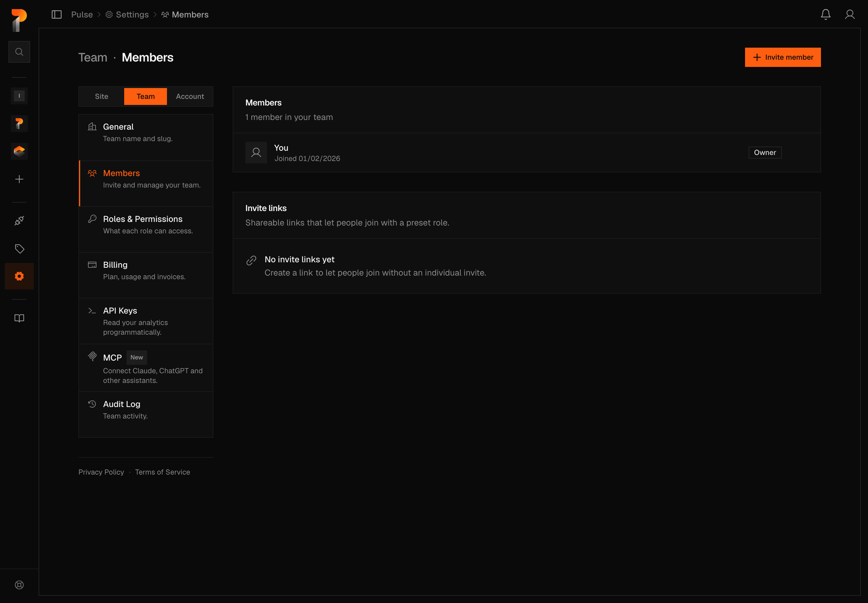This screenshot has width=868, height=603.
Task: Click "No invite links yet" heading
Action: point(300,260)
